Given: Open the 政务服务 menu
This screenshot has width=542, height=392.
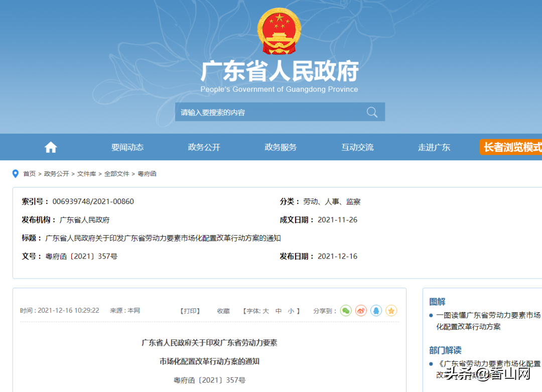Looking at the screenshot, I should click(281, 147).
